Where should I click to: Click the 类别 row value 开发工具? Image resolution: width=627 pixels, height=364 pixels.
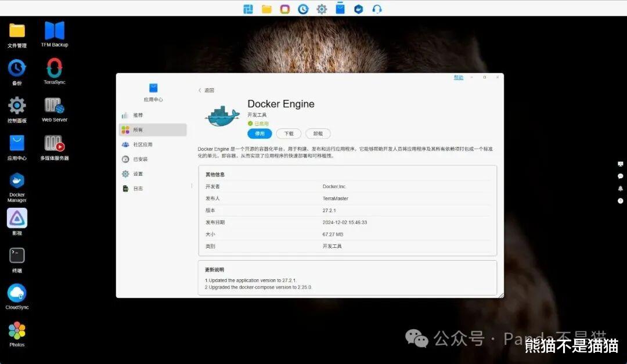tap(332, 246)
